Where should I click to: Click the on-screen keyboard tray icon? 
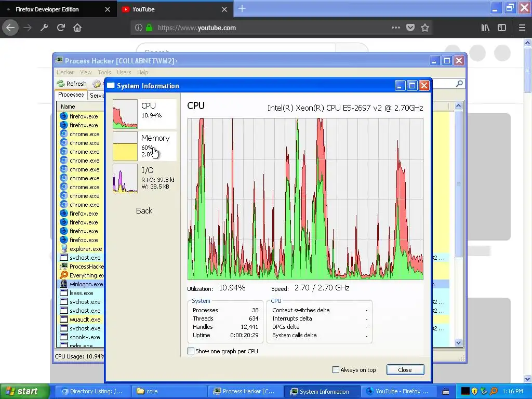[446, 392]
